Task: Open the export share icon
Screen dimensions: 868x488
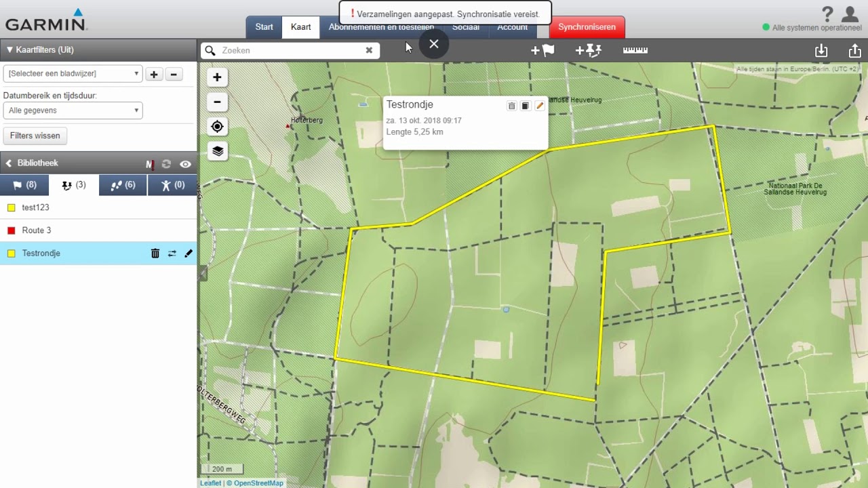Action: [854, 51]
